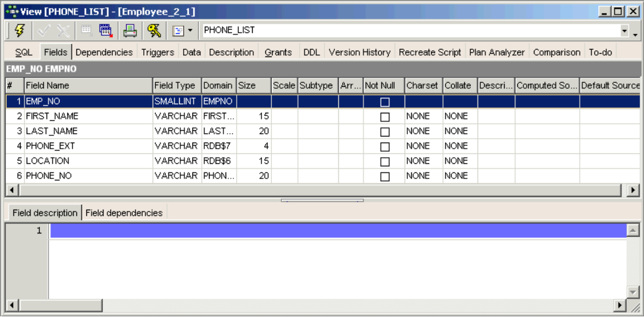Screen dimensions: 644x317
Task: Toggle Not Null checkbox for PHONE_NO
Action: 385,176
